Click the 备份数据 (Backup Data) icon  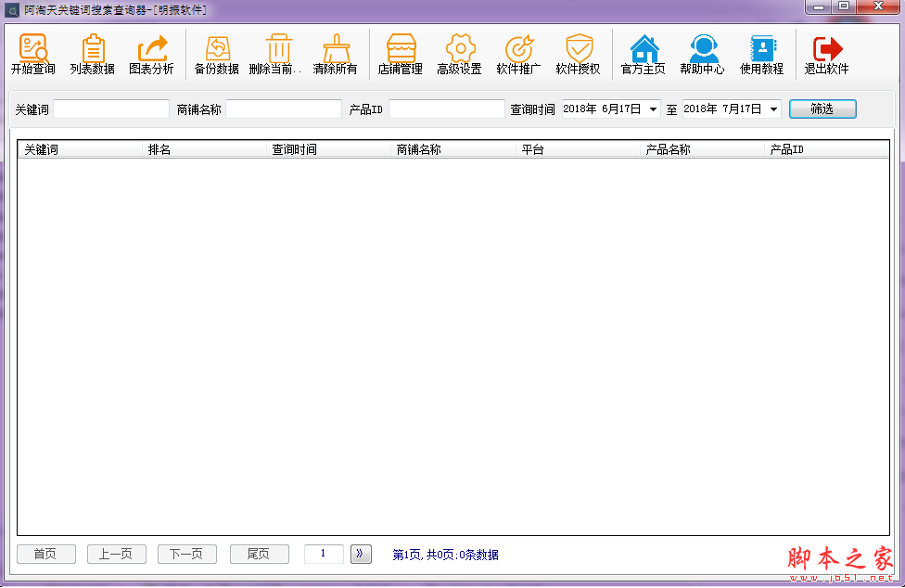click(216, 54)
